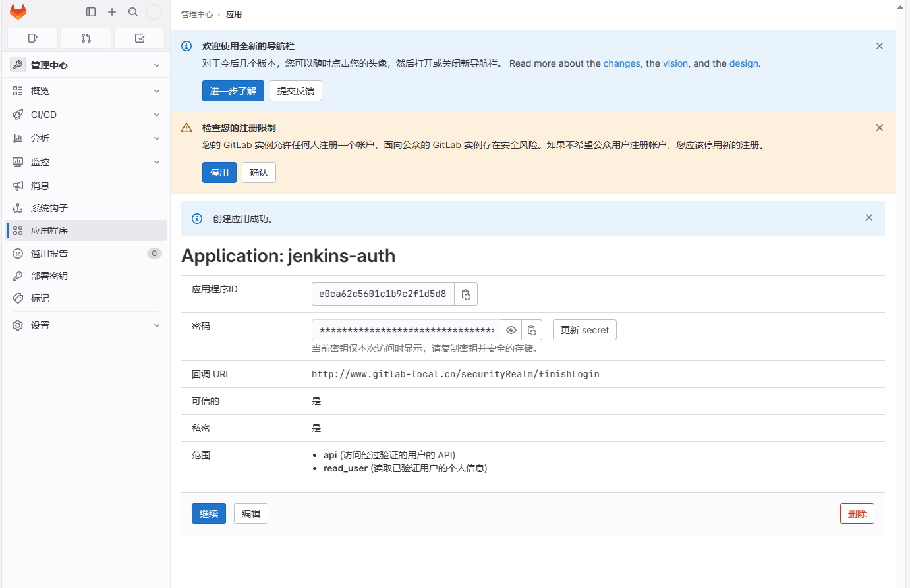Screen dimensions: 910x588
Task: Follow the 'changes' link
Action: point(622,63)
